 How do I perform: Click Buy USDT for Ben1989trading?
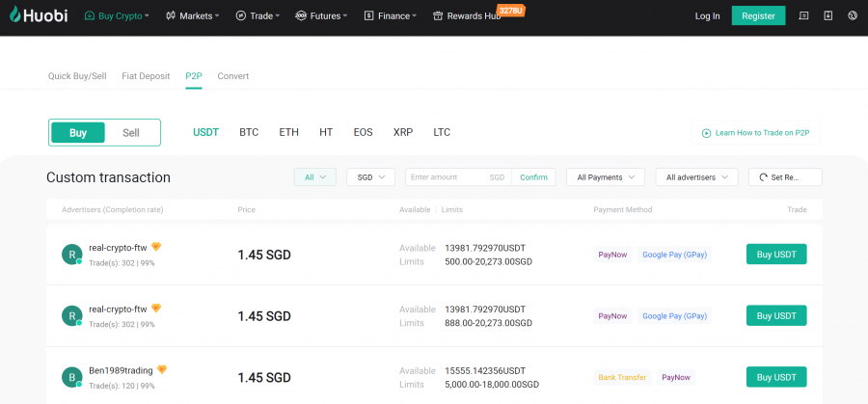tap(776, 377)
